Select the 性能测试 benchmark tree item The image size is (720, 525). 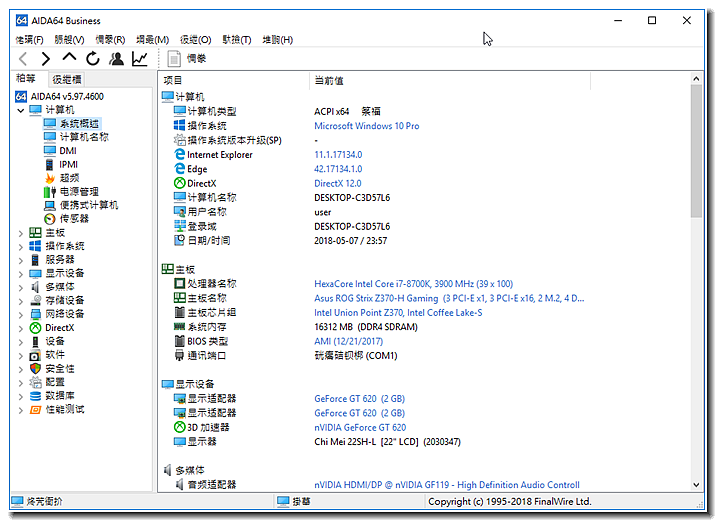[x=57, y=409]
